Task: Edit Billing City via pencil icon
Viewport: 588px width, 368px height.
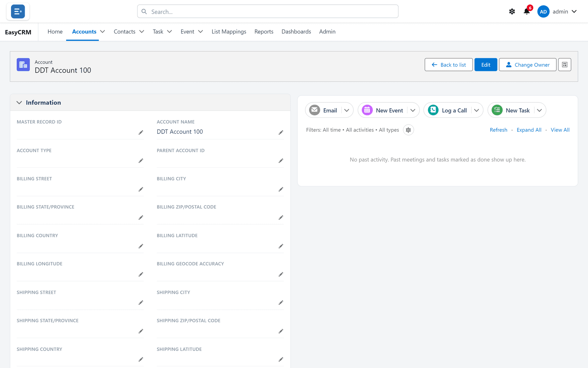Action: pos(281,189)
